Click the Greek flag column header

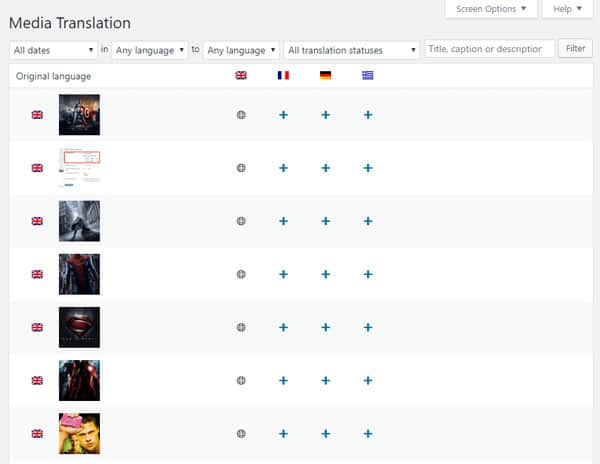pyautogui.click(x=368, y=75)
